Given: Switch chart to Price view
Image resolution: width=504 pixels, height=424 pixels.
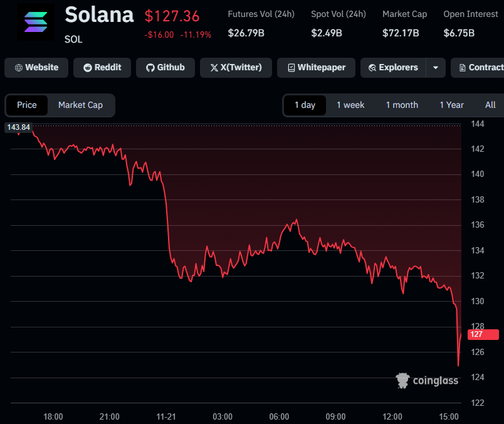Looking at the screenshot, I should (x=27, y=105).
